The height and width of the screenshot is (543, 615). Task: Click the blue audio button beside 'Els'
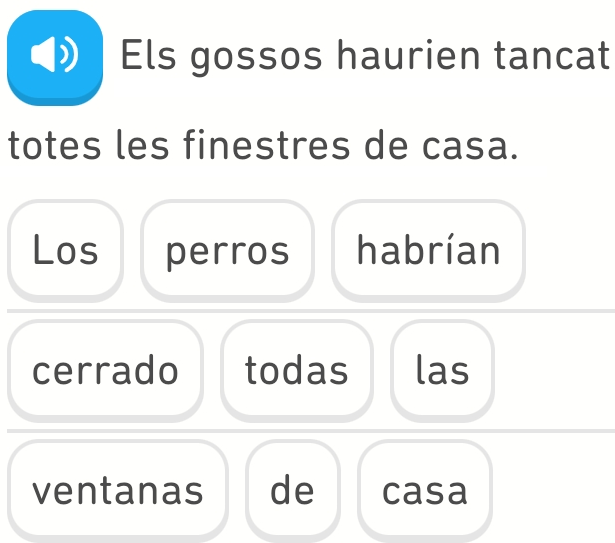[x=55, y=55]
